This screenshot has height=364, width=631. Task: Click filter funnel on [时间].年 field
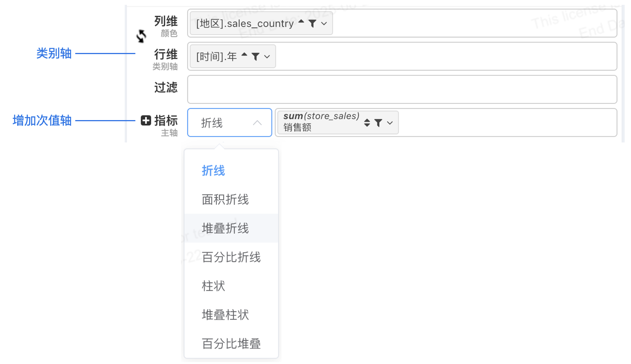coord(256,57)
